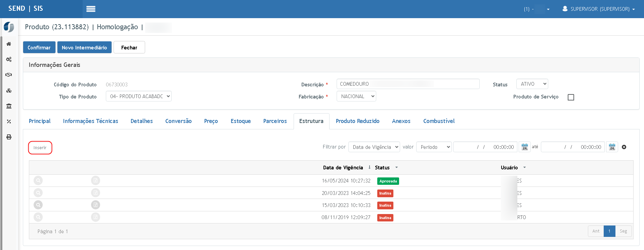644x250 pixels.
Task: Click document icon in 20/03/2023 row
Action: [x=95, y=193]
